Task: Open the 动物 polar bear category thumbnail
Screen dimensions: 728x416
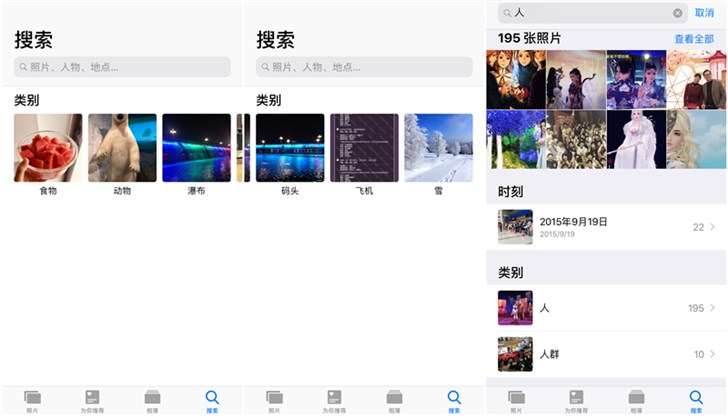Action: [122, 148]
